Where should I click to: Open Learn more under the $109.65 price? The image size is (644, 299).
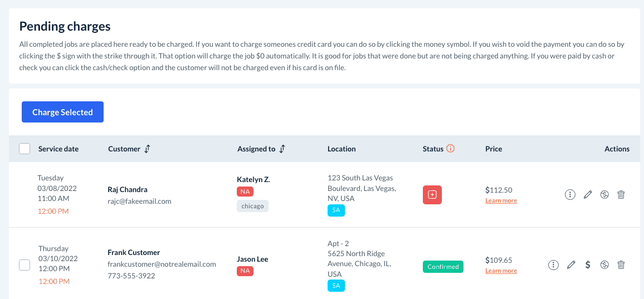(501, 271)
